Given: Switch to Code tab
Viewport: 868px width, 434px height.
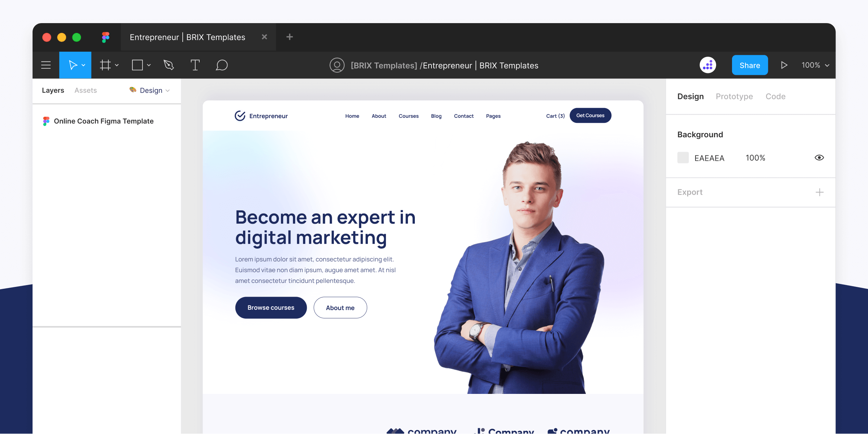Looking at the screenshot, I should pyautogui.click(x=775, y=96).
